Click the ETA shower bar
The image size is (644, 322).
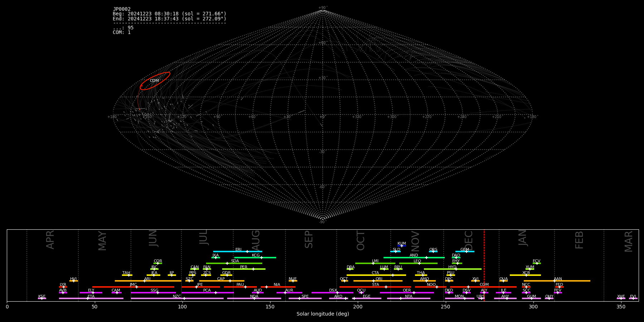tap(91, 298)
